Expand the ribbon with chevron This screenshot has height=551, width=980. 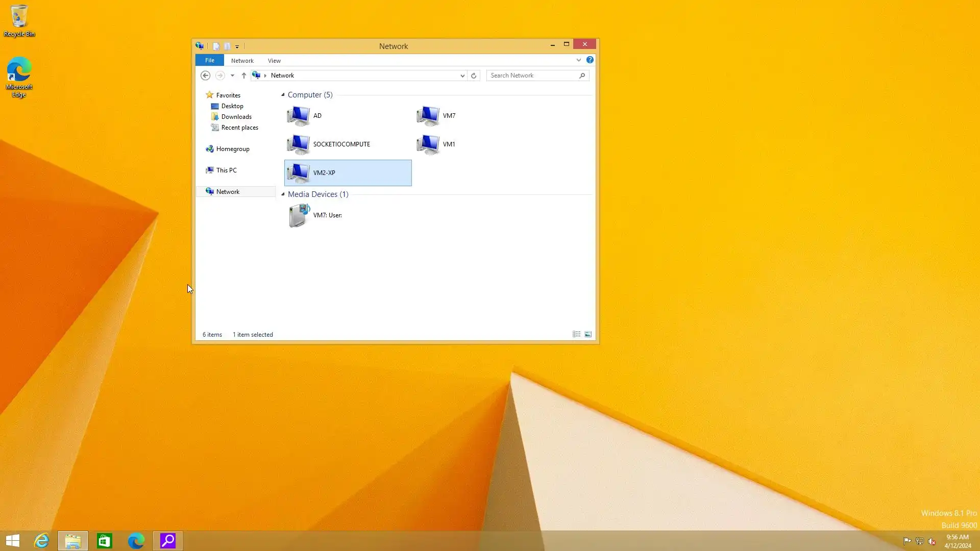579,60
